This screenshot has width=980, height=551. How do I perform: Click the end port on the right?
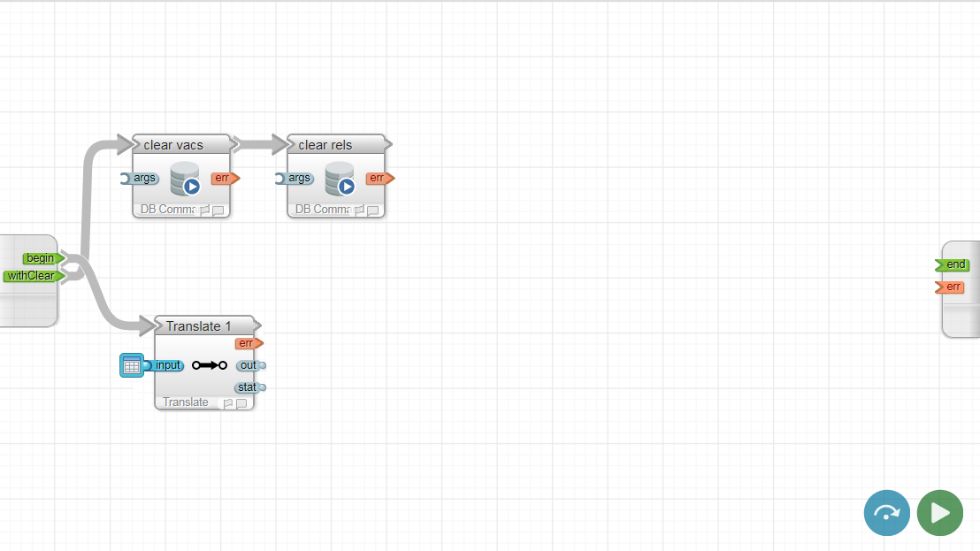[x=953, y=264]
